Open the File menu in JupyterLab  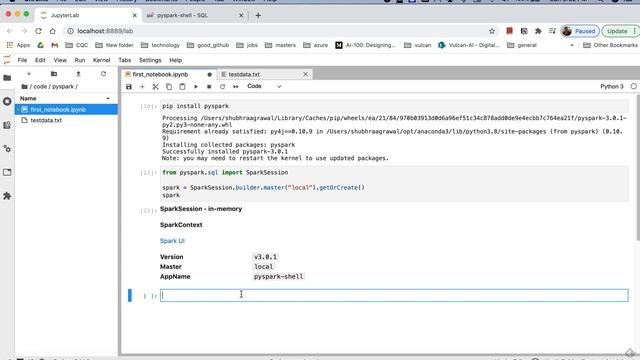coord(22,60)
